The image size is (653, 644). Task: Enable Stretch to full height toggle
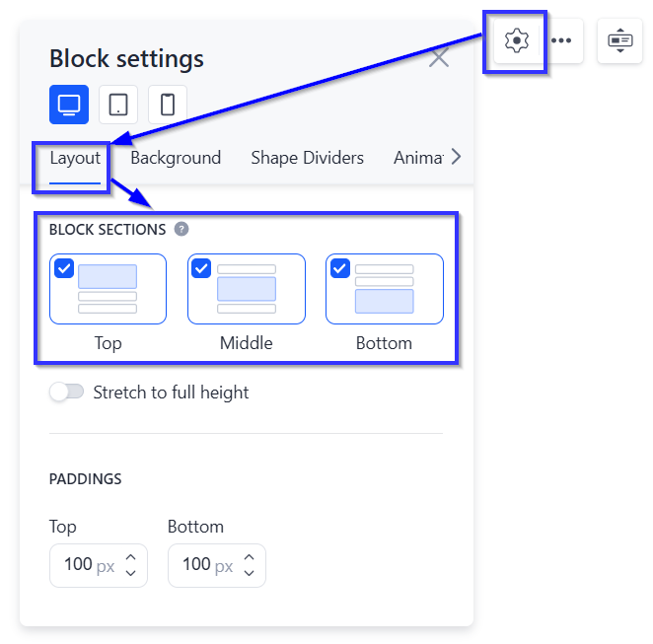point(67,392)
